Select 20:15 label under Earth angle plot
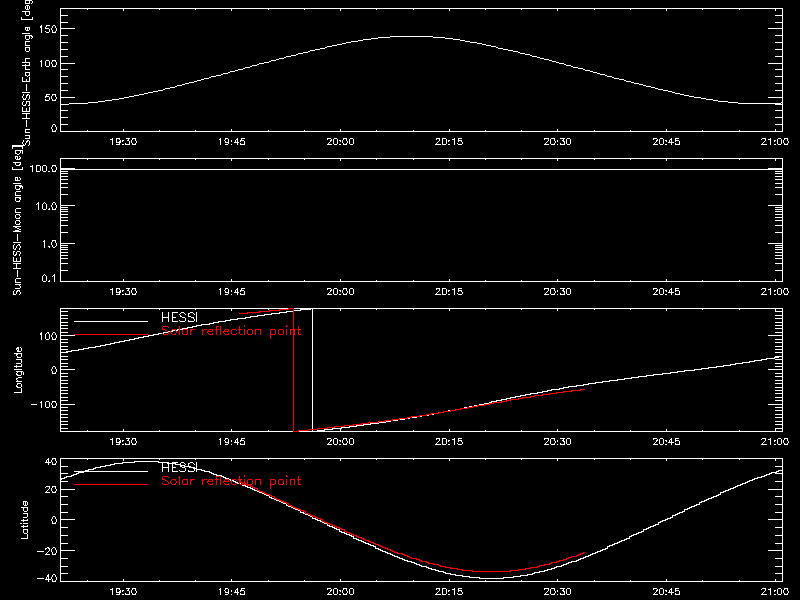The height and width of the screenshot is (600, 800). 449,142
